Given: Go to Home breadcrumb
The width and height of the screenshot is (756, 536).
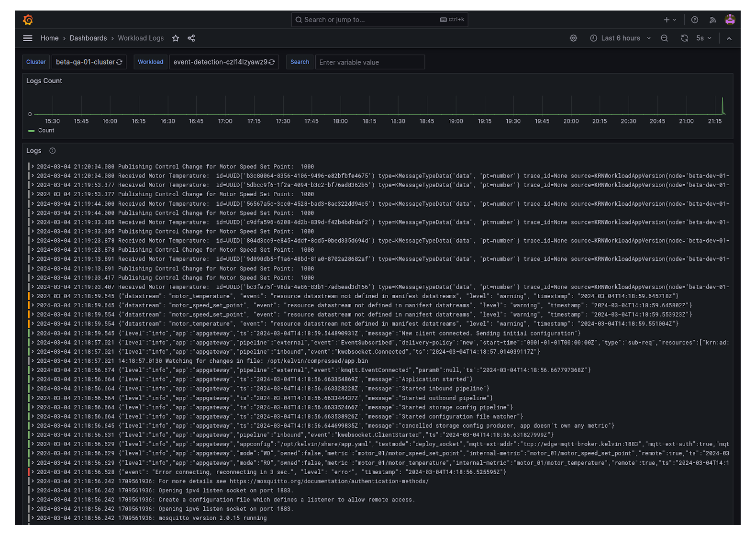Looking at the screenshot, I should point(49,38).
